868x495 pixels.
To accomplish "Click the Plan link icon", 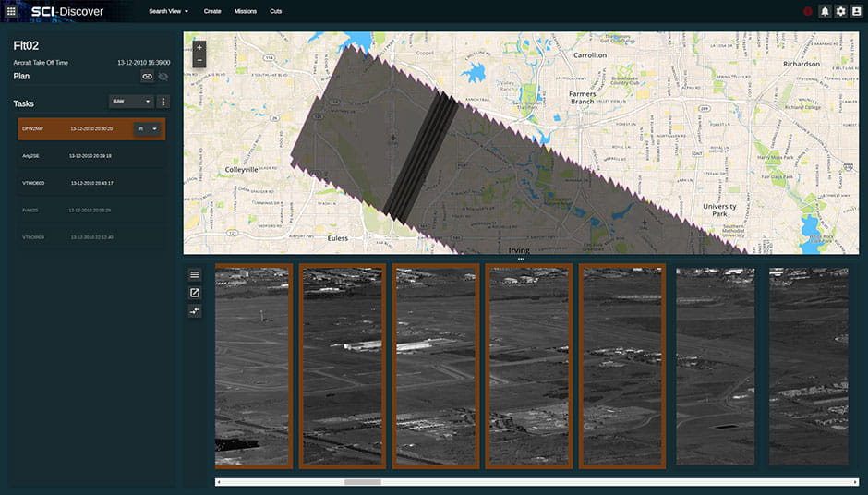I will tap(147, 77).
